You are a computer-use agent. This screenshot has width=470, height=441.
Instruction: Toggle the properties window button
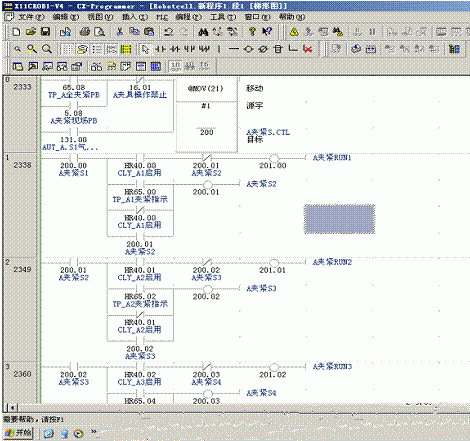click(77, 66)
